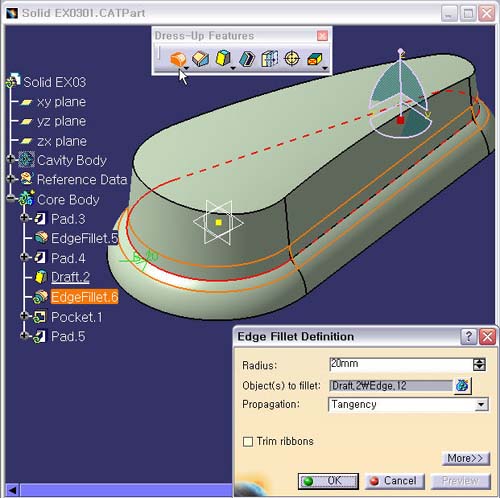Image resolution: width=500 pixels, height=498 pixels.
Task: Select EdgeFillet.5 in the tree
Action: point(84,238)
